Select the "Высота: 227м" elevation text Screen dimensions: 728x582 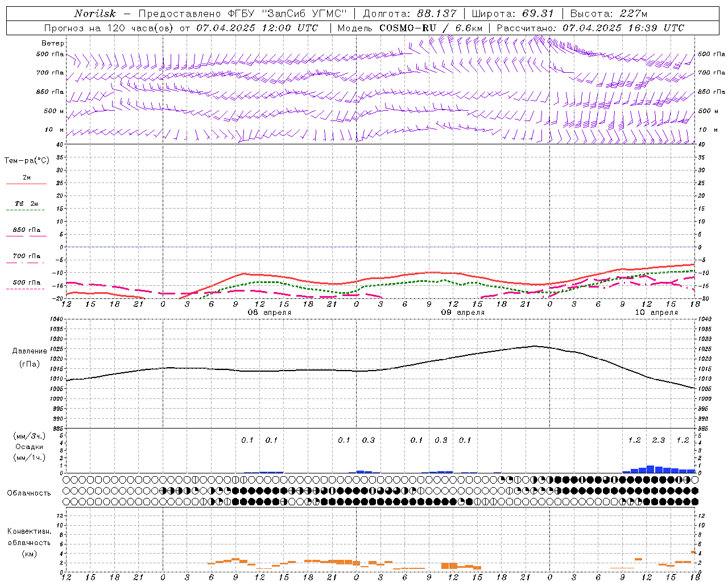pos(609,14)
